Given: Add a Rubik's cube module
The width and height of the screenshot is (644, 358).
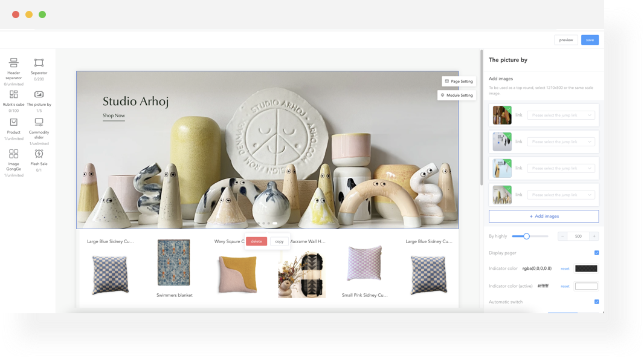Looking at the screenshot, I should [x=13, y=94].
